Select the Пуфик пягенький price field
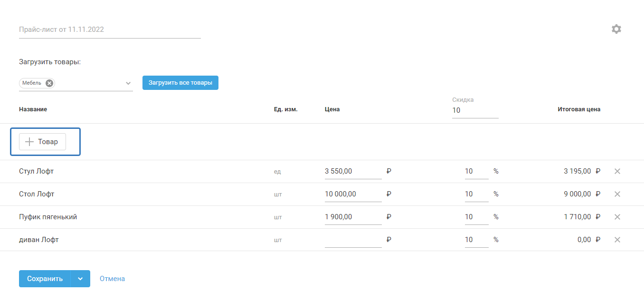Screen dimensions: 644x302 coord(353,217)
